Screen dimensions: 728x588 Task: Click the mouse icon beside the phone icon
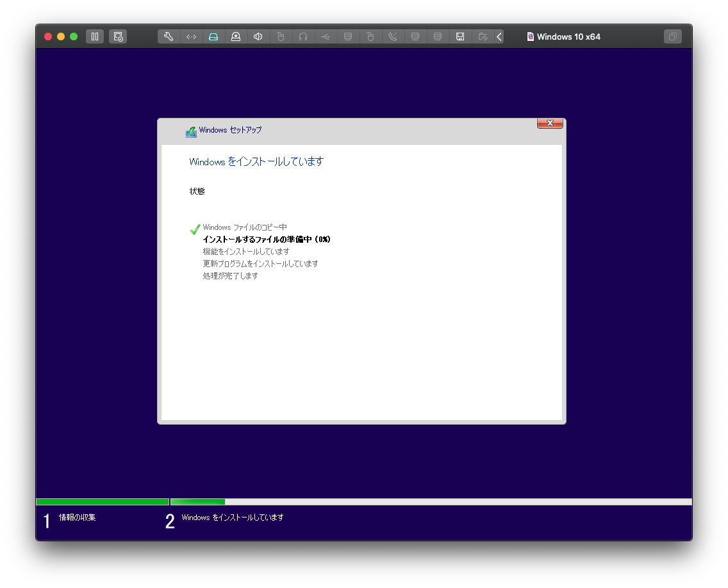pos(370,37)
